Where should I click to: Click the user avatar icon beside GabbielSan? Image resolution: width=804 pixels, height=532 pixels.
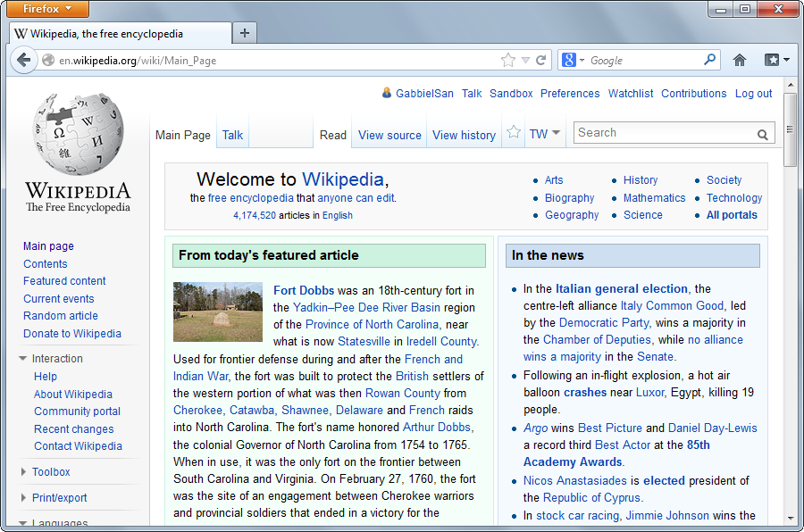pos(387,93)
